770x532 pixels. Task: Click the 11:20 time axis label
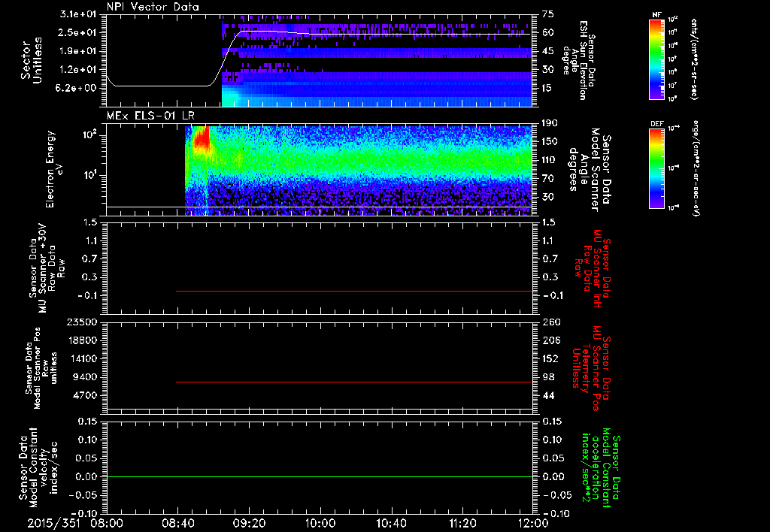point(462,523)
